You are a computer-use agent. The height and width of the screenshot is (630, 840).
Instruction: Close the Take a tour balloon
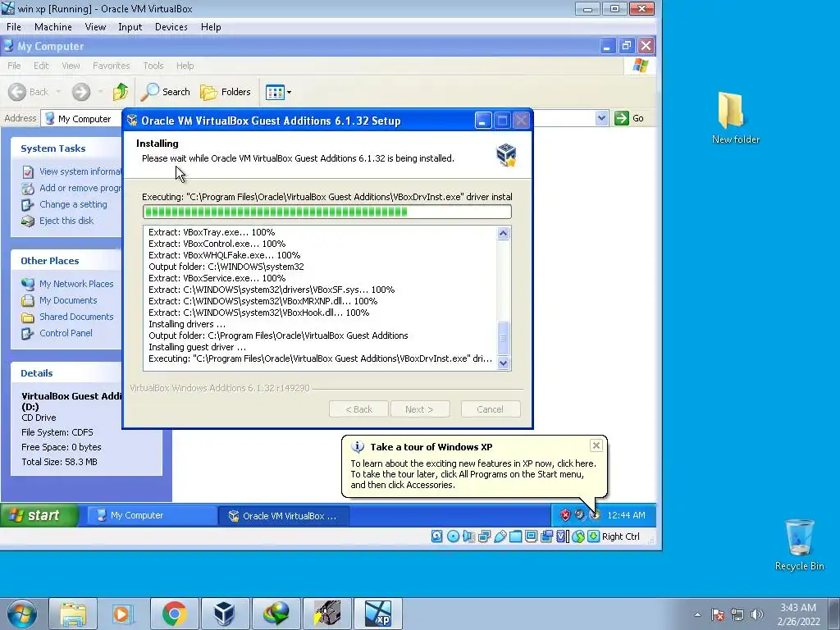coord(596,445)
